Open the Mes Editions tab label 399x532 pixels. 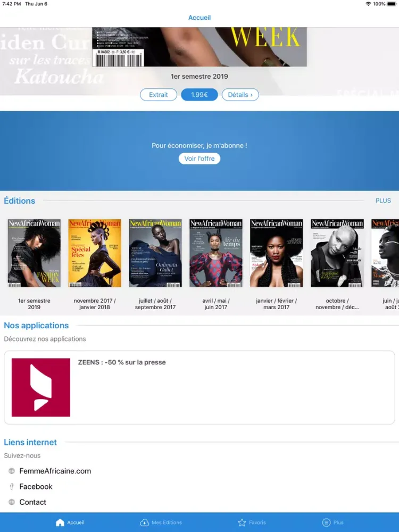pos(167,522)
